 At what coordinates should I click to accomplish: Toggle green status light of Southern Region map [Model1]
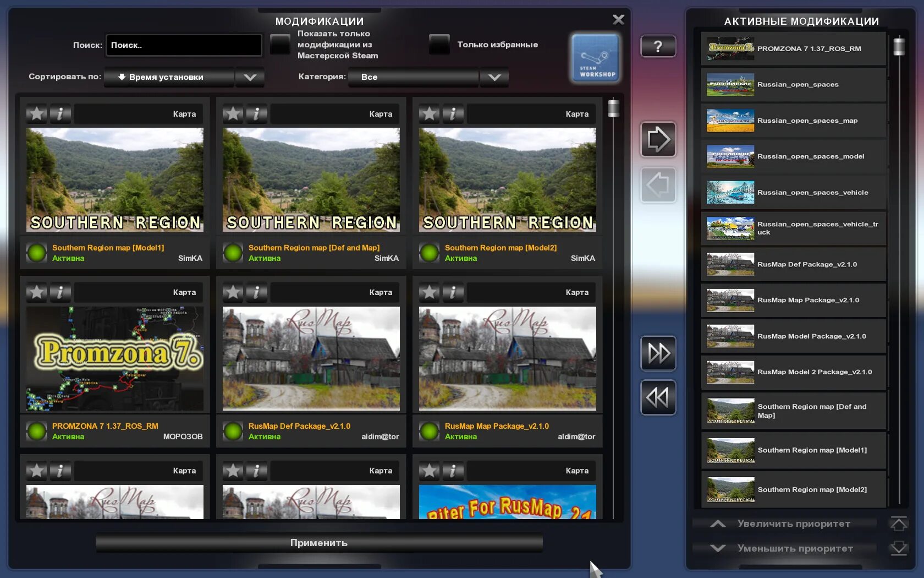pos(37,253)
